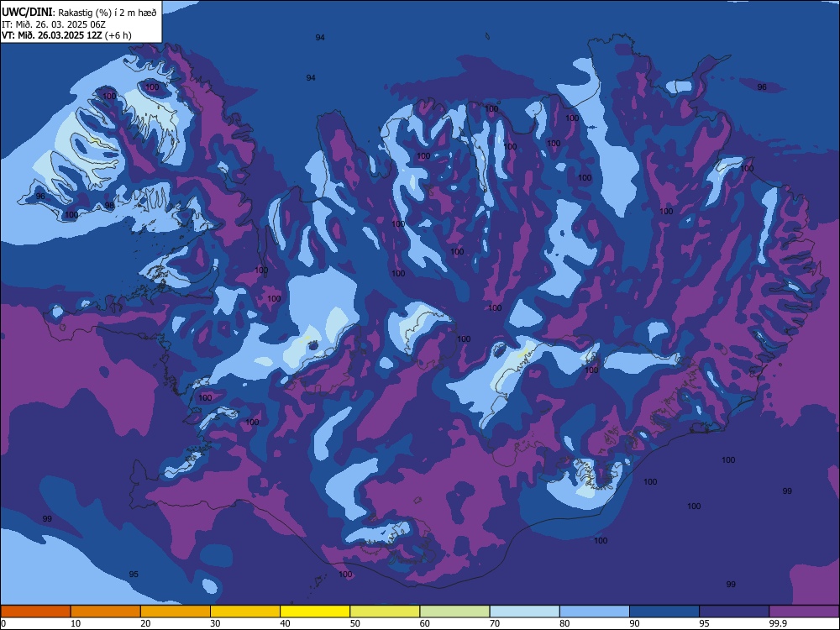
Task: Click the legend tick label '50'
Action: (355, 623)
